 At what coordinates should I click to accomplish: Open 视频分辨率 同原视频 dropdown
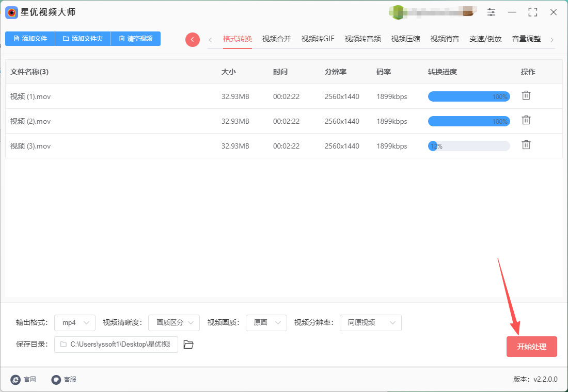(x=370, y=323)
